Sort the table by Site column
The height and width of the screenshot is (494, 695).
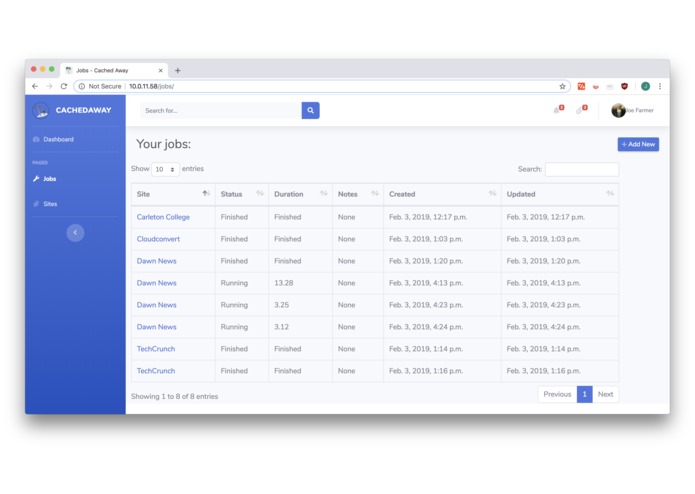pos(173,194)
